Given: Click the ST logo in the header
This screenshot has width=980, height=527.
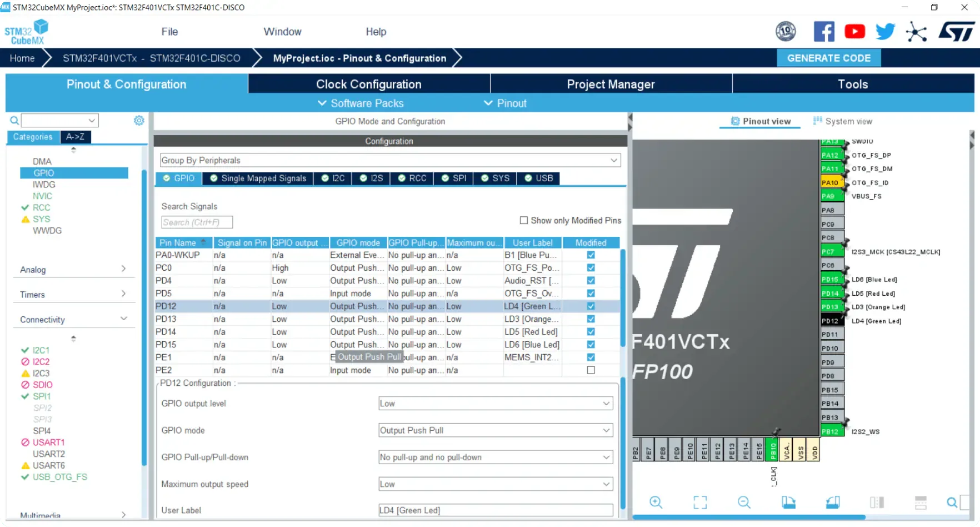Looking at the screenshot, I should tap(957, 32).
